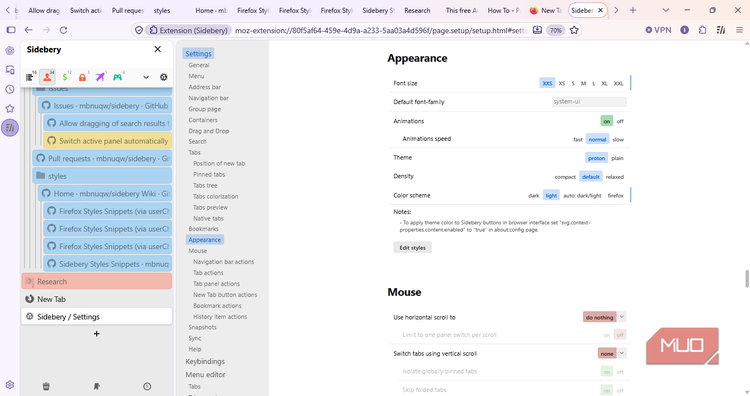Click the Sidebery icon in Firefox sidebar strip
750x396 pixels.
10,128
